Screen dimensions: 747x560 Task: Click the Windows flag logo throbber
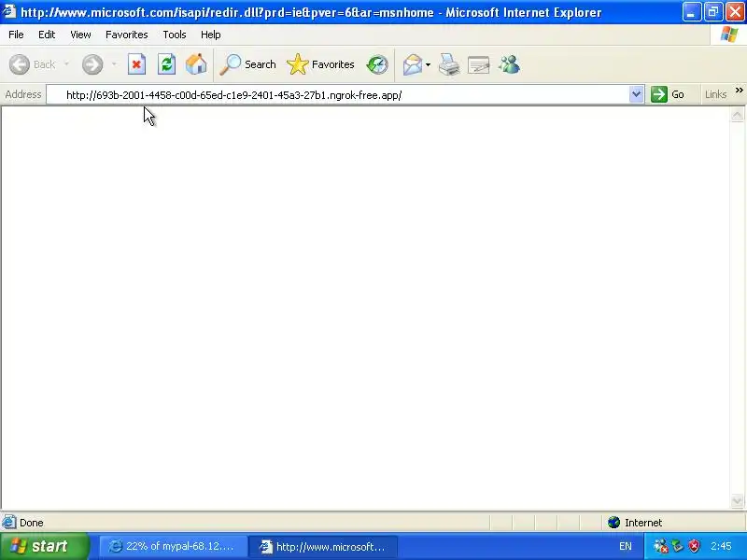[729, 35]
